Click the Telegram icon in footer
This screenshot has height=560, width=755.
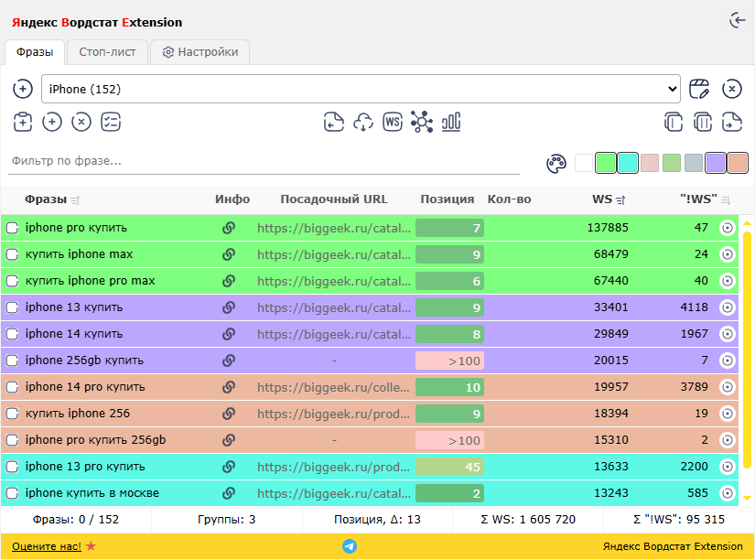click(350, 546)
